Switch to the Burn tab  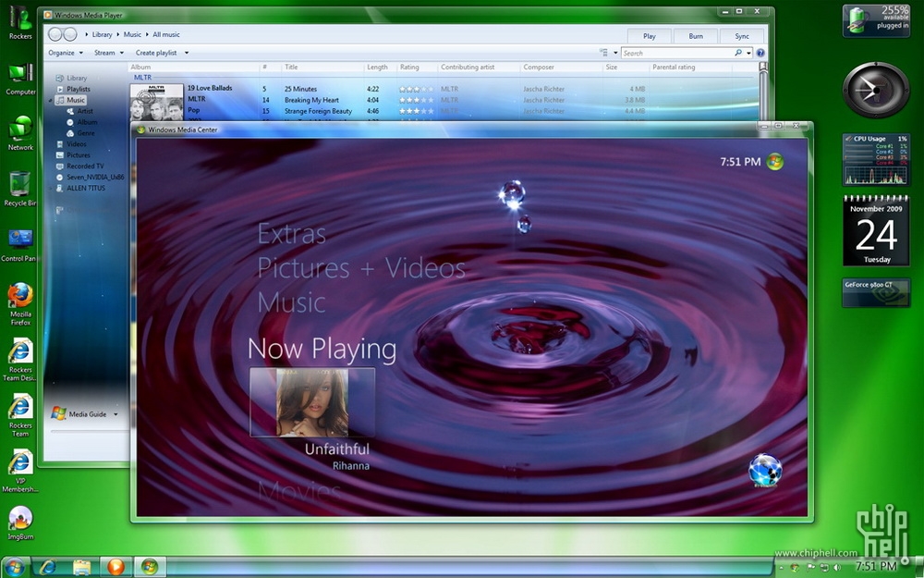696,36
